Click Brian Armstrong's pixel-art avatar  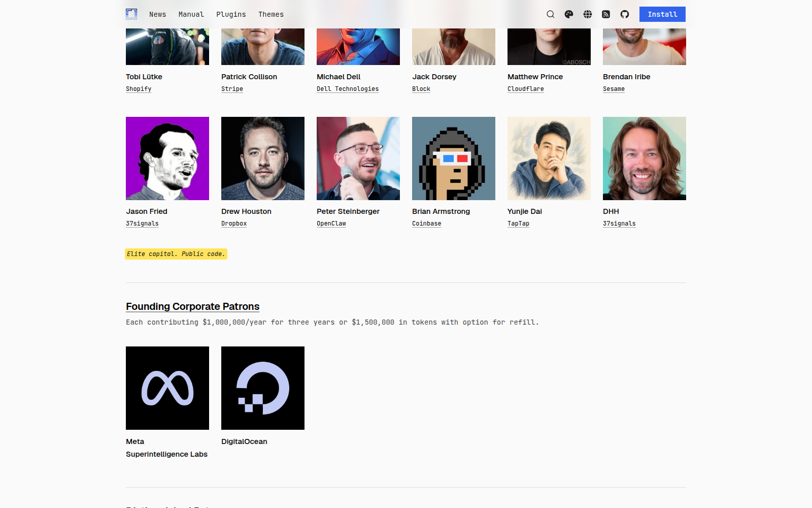454,158
